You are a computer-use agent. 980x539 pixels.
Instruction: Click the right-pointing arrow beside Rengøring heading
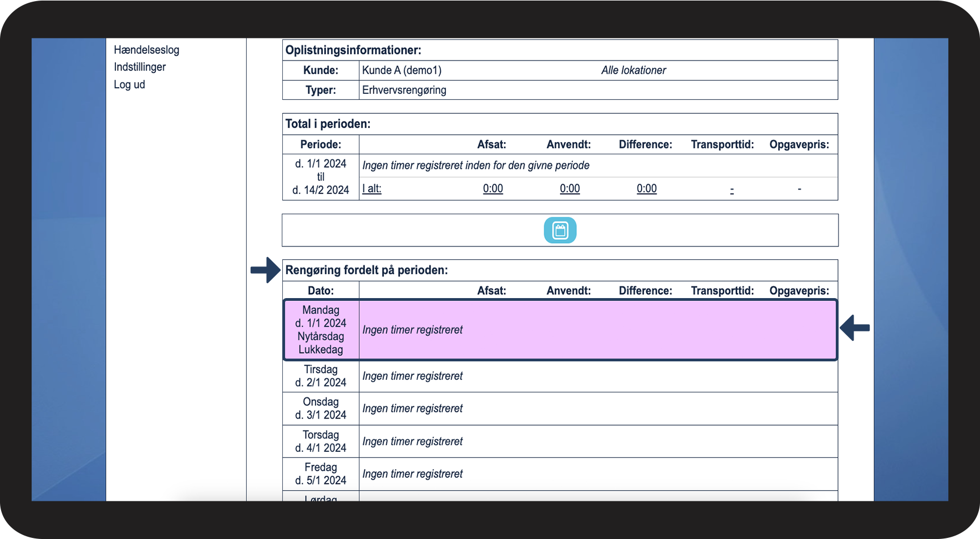[x=266, y=270]
